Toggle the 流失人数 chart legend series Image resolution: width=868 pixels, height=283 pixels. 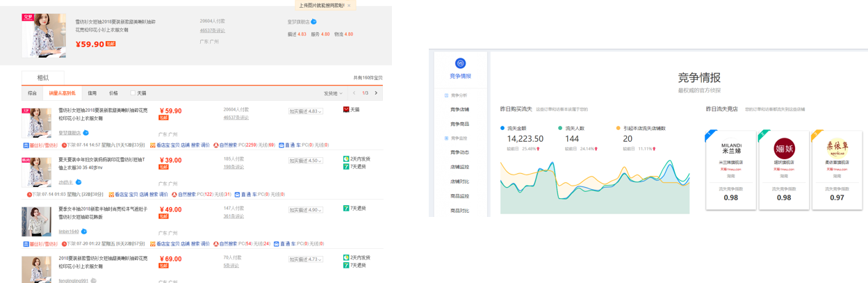pos(560,129)
